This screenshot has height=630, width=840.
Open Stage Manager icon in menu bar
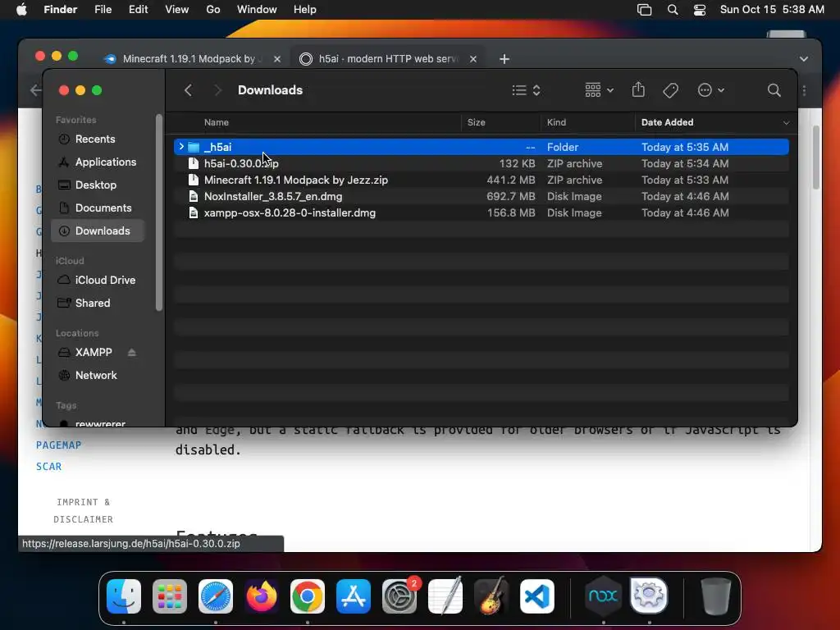645,10
